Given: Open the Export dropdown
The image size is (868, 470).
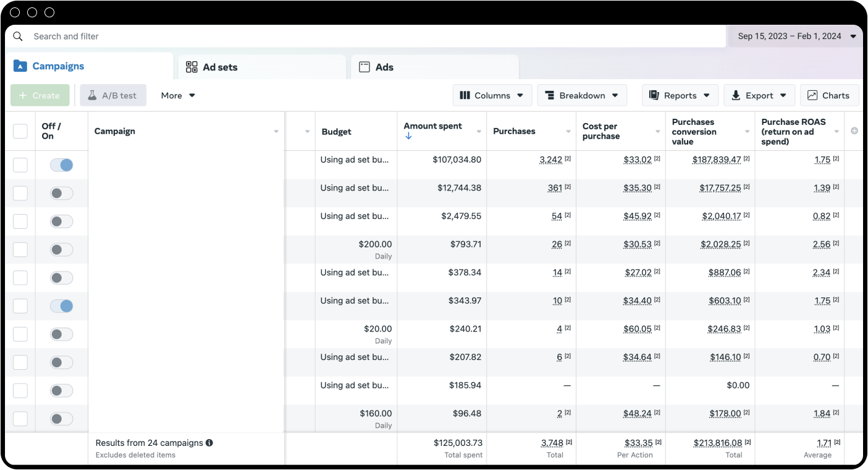Looking at the screenshot, I should click(759, 95).
